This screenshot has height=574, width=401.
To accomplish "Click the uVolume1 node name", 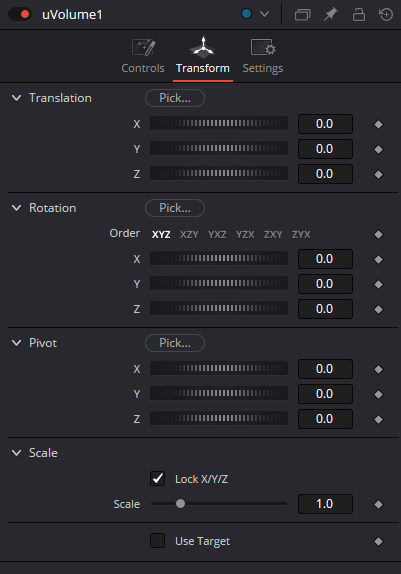I will (x=72, y=15).
